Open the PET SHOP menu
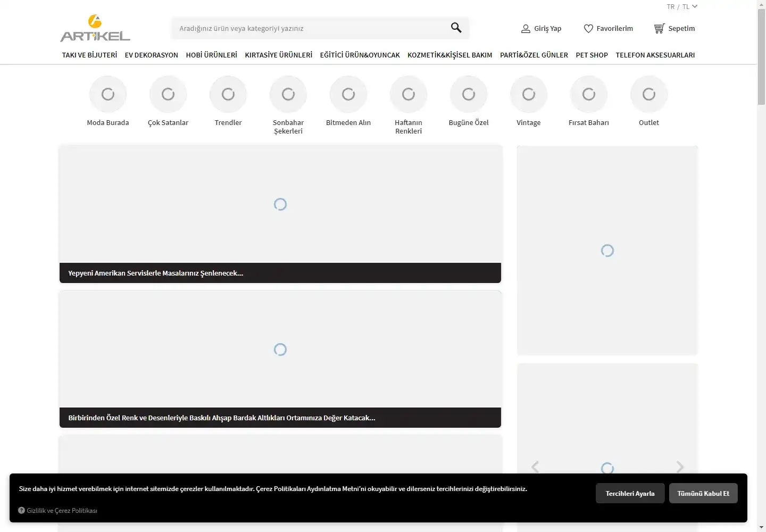766x532 pixels. point(592,55)
